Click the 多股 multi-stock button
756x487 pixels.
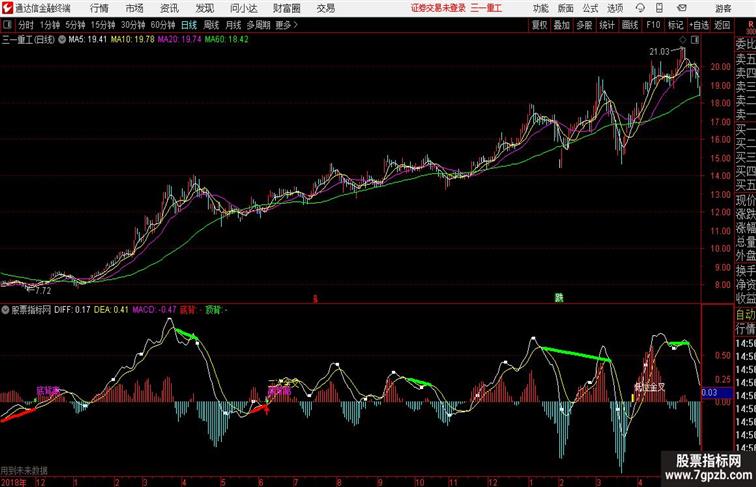[584, 25]
